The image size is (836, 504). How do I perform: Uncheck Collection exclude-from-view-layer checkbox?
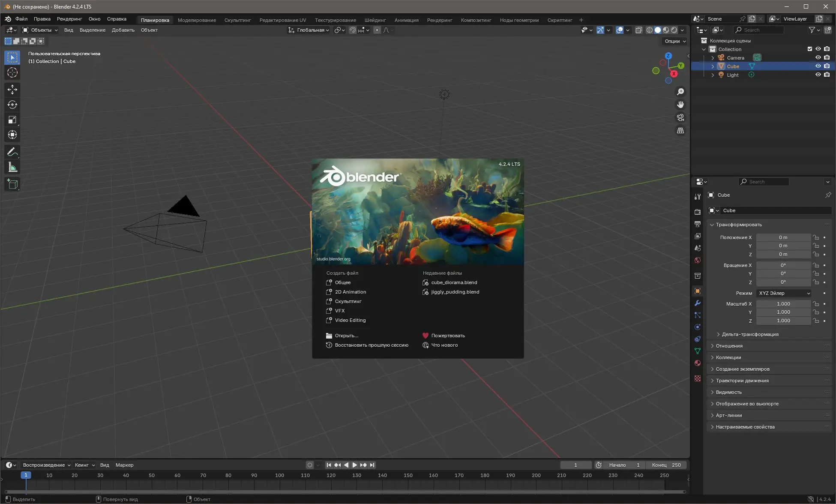point(809,49)
